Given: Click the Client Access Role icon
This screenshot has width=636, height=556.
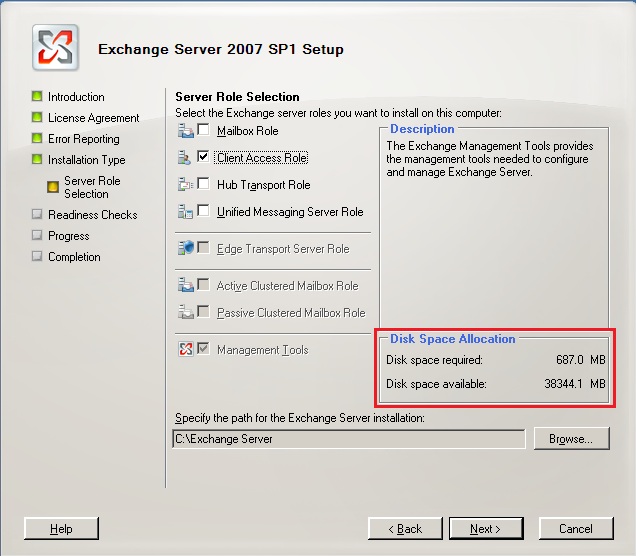Looking at the screenshot, I should coord(184,158).
